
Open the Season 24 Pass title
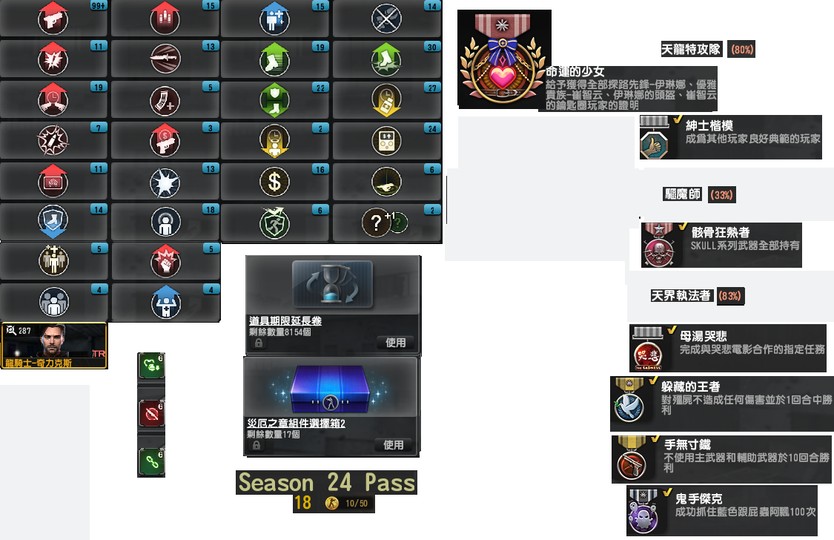pos(327,483)
